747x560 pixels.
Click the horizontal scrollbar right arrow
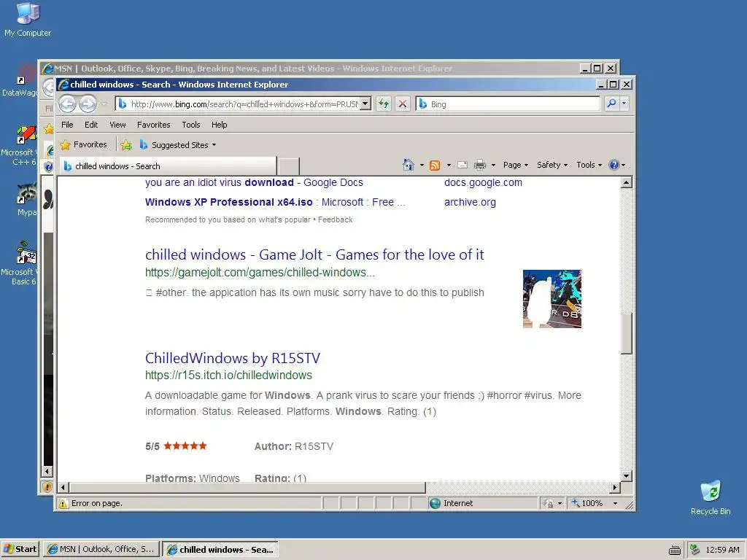[614, 487]
